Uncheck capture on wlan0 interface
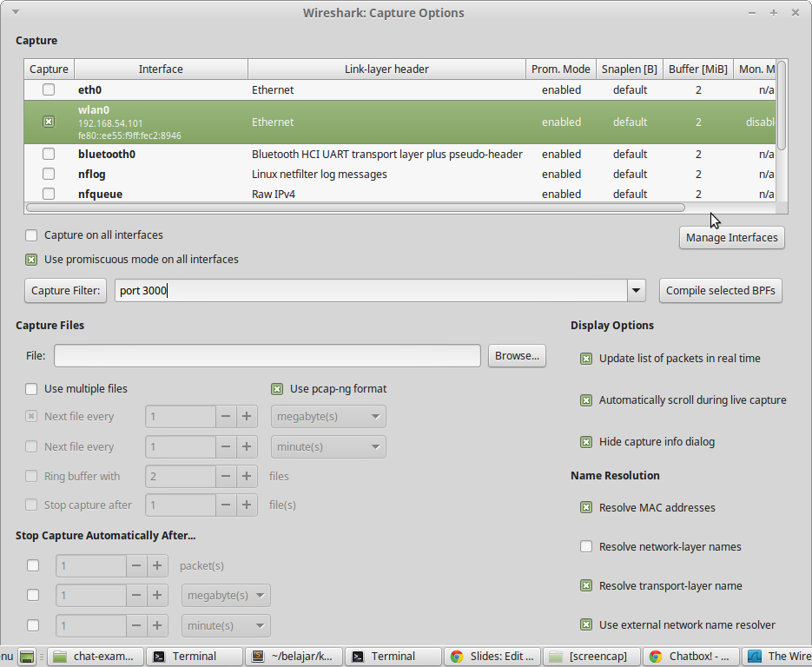Image resolution: width=812 pixels, height=667 pixels. click(49, 122)
